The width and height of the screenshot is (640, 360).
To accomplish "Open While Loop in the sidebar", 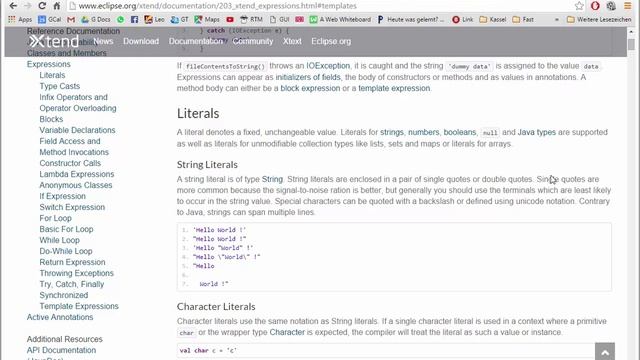I will [x=60, y=240].
